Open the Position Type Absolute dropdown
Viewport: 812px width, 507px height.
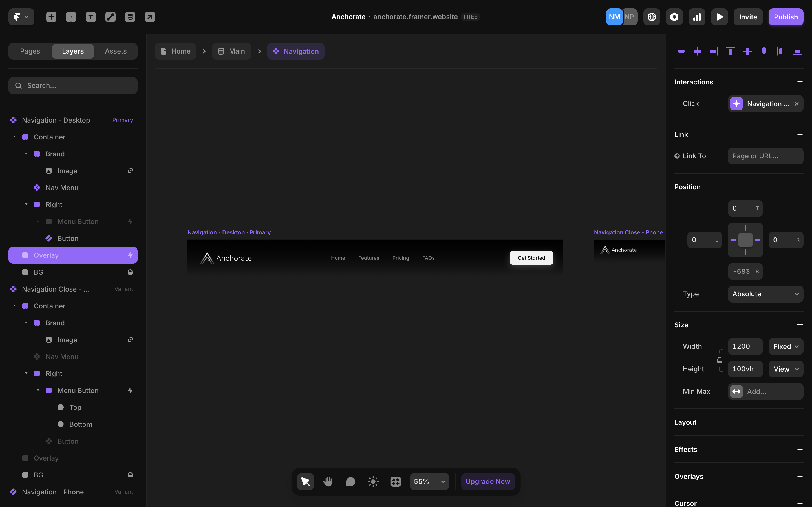click(x=765, y=294)
